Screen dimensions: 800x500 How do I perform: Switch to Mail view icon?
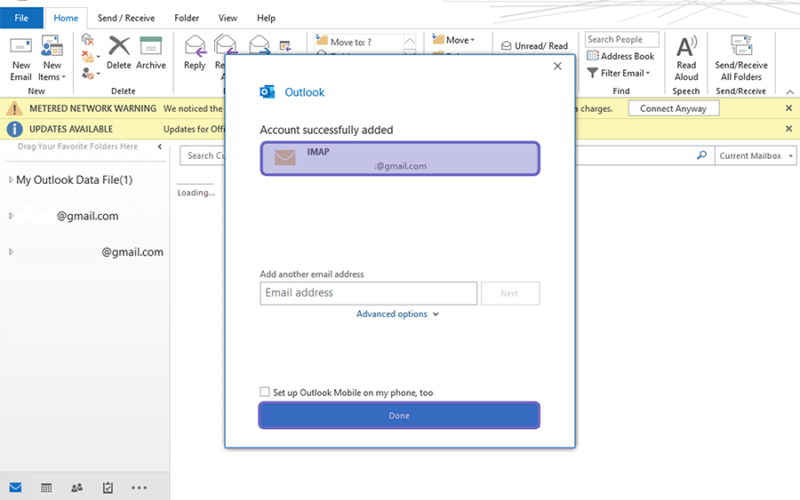pyautogui.click(x=15, y=487)
